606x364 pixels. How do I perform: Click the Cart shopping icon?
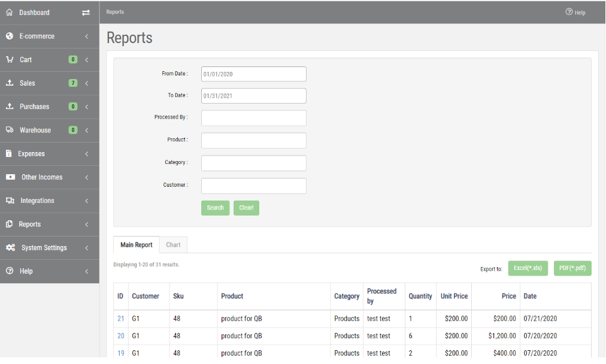[9, 59]
